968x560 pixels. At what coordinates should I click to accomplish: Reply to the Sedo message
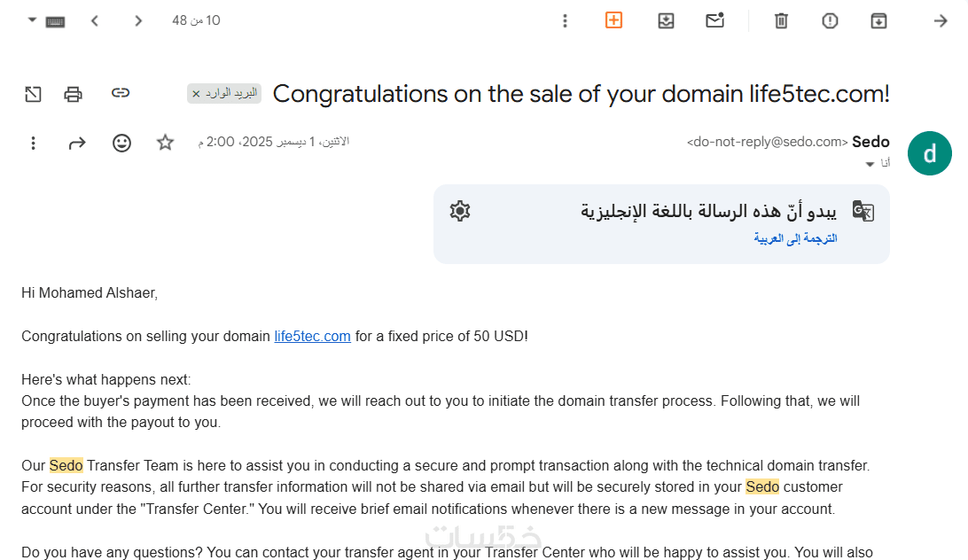click(77, 143)
